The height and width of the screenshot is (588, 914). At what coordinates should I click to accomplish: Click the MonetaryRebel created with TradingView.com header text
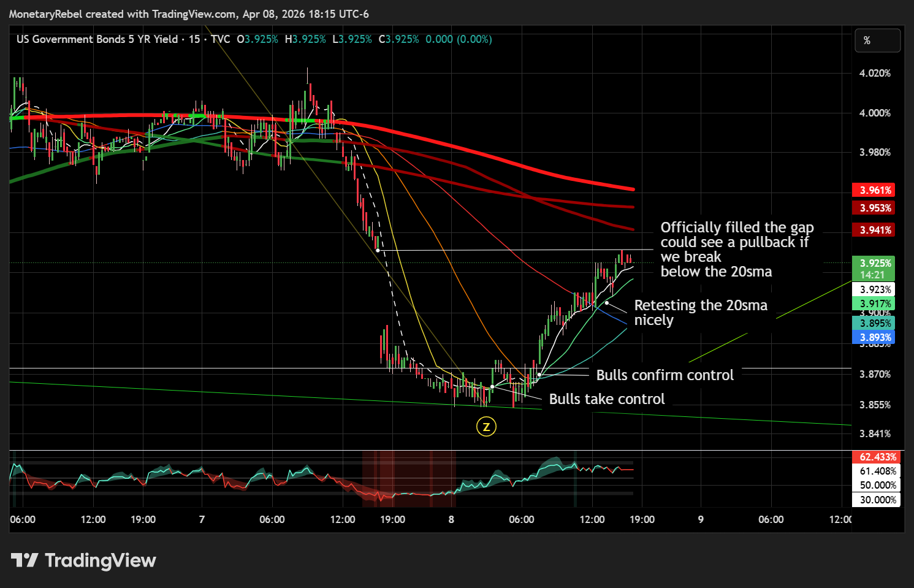[x=189, y=14]
